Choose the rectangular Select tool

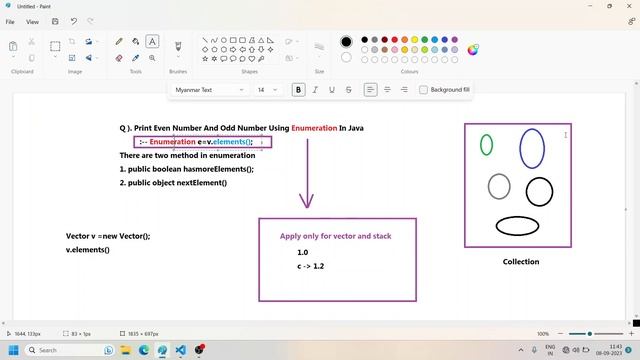[55, 46]
